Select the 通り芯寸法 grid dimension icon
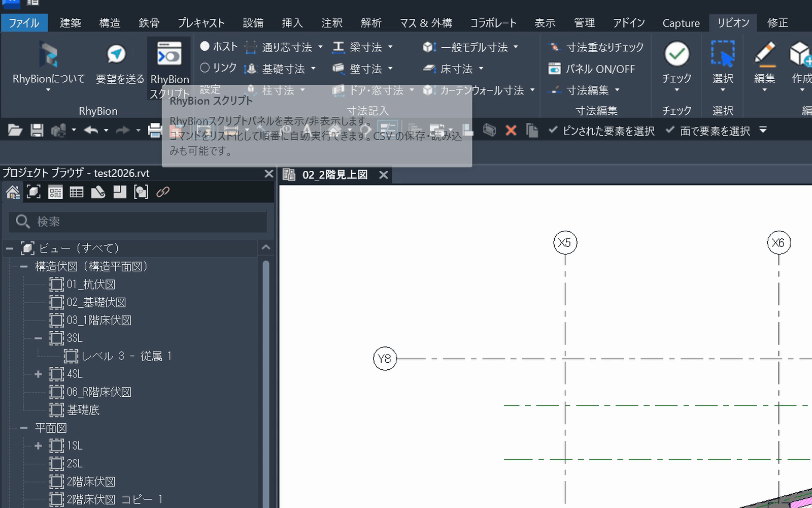812x508 pixels. pyautogui.click(x=251, y=47)
